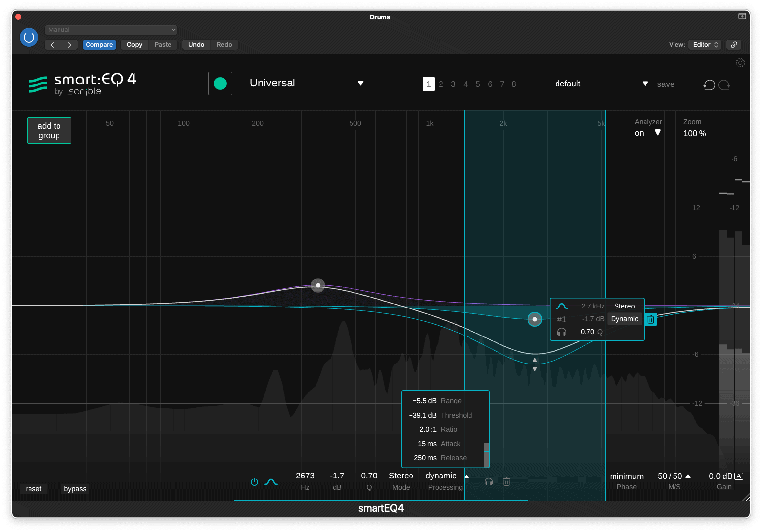Open the settings gear icon

(x=740, y=63)
